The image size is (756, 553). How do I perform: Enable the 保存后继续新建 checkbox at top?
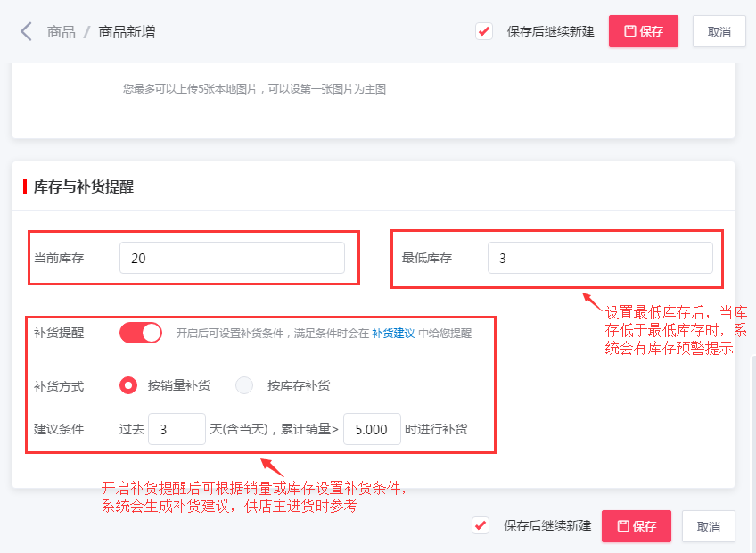point(483,30)
